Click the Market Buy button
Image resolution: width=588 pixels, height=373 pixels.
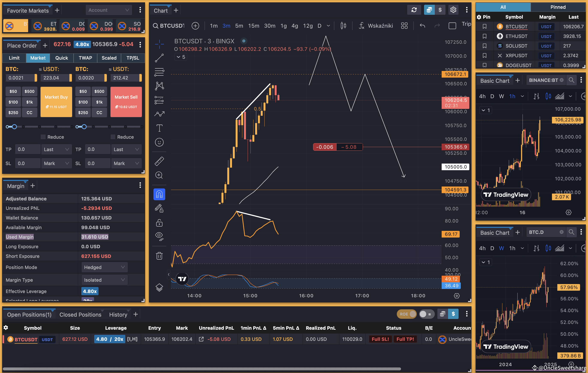click(x=56, y=102)
